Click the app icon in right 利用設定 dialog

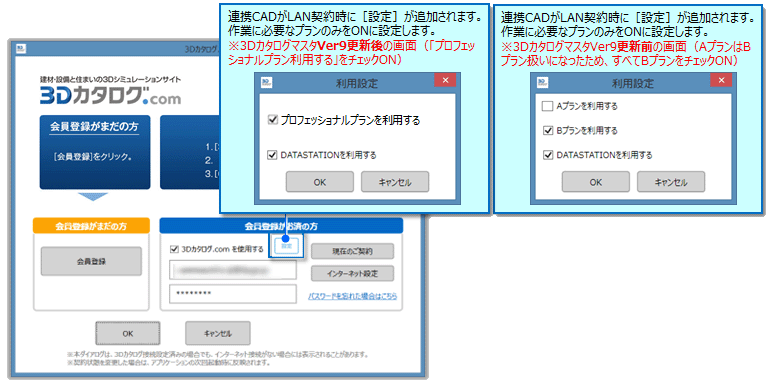pyautogui.click(x=543, y=82)
